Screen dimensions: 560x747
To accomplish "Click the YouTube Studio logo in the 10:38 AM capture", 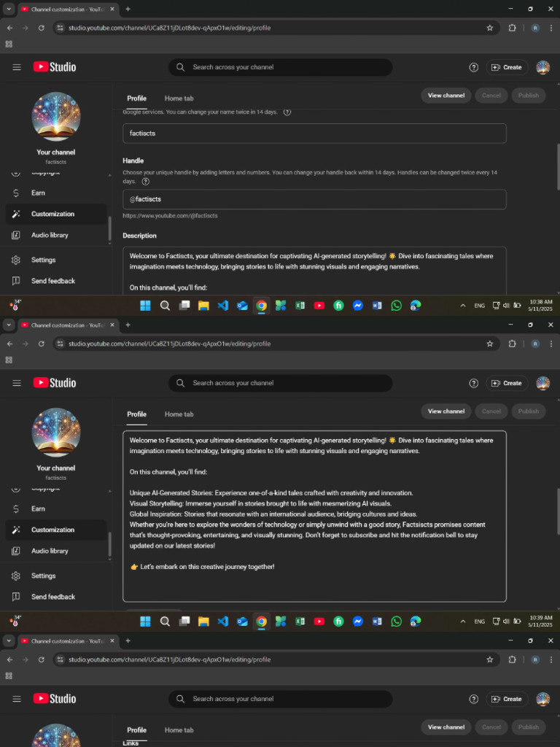I will [55, 67].
